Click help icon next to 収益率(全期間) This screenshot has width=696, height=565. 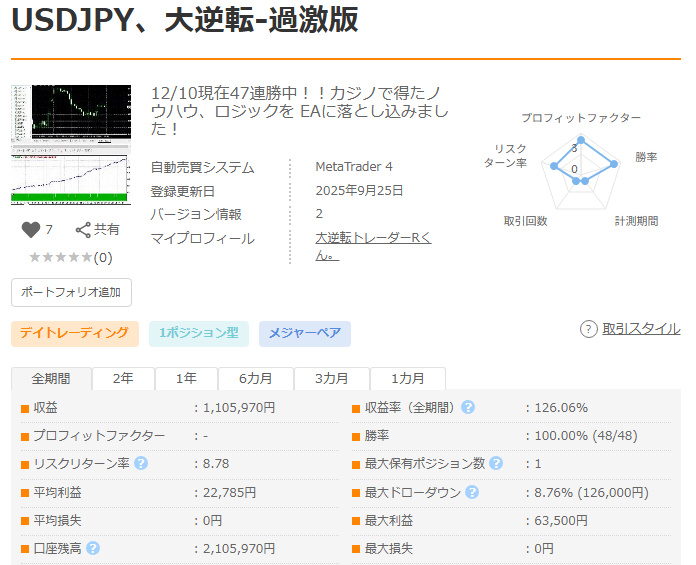[x=468, y=408]
